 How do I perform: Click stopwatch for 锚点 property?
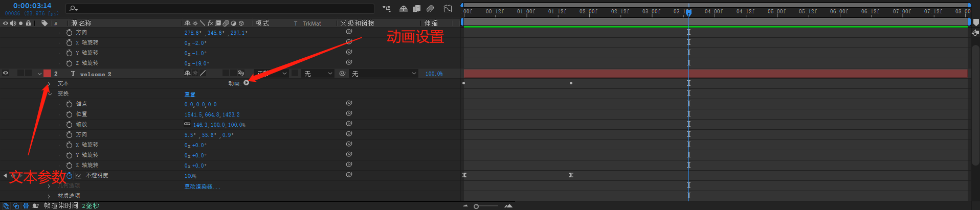[70, 104]
